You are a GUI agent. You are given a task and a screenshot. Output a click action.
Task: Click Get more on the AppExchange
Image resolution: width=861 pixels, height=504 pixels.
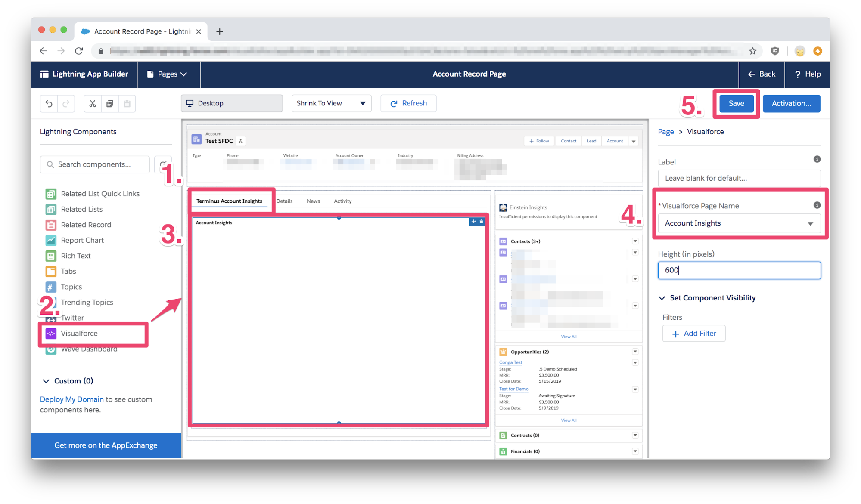click(106, 446)
